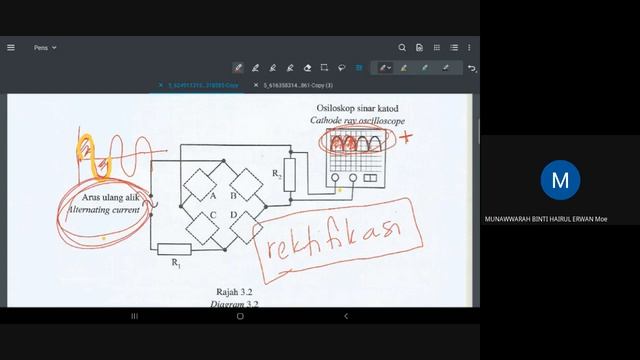Image resolution: width=640 pixels, height=360 pixels.
Task: Expand the Pens mode dropdown
Action: 45,48
